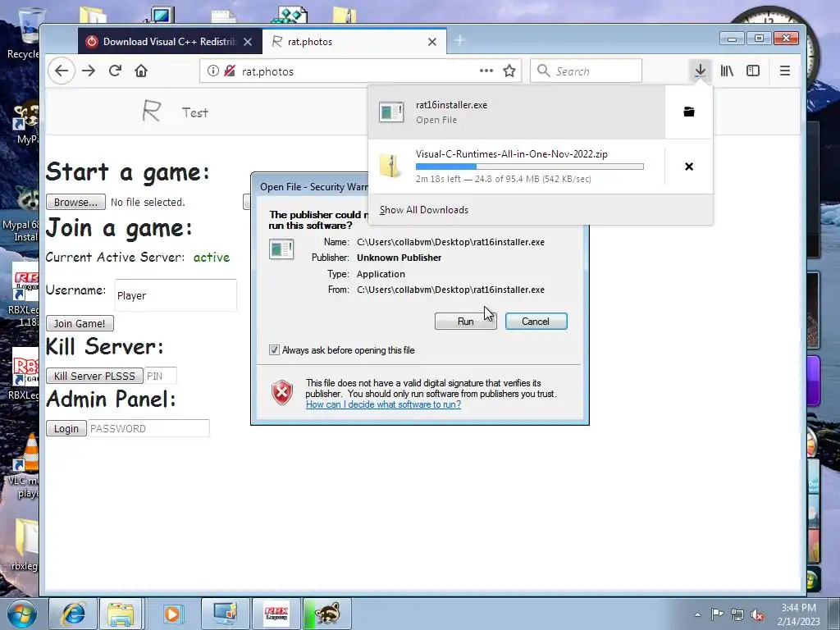Click the PASSWORD input field

coord(148,428)
